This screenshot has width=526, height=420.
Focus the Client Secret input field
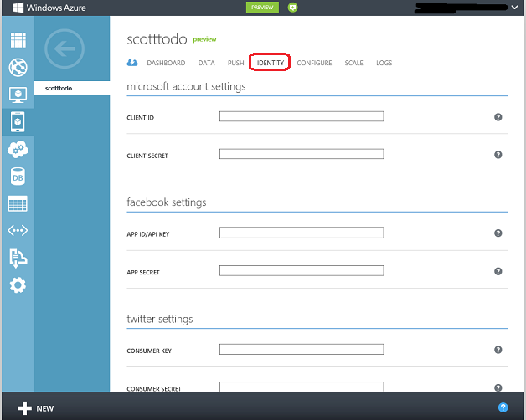point(302,154)
